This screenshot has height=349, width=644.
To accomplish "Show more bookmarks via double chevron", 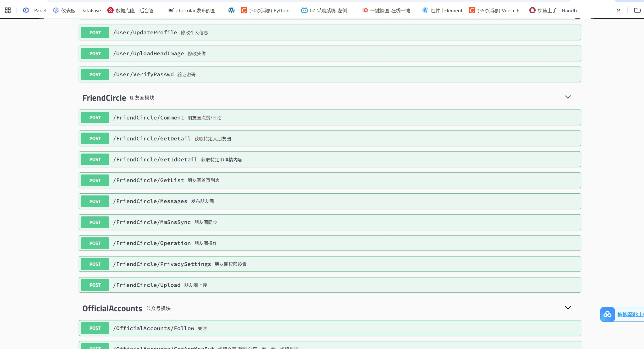I will [x=618, y=10].
